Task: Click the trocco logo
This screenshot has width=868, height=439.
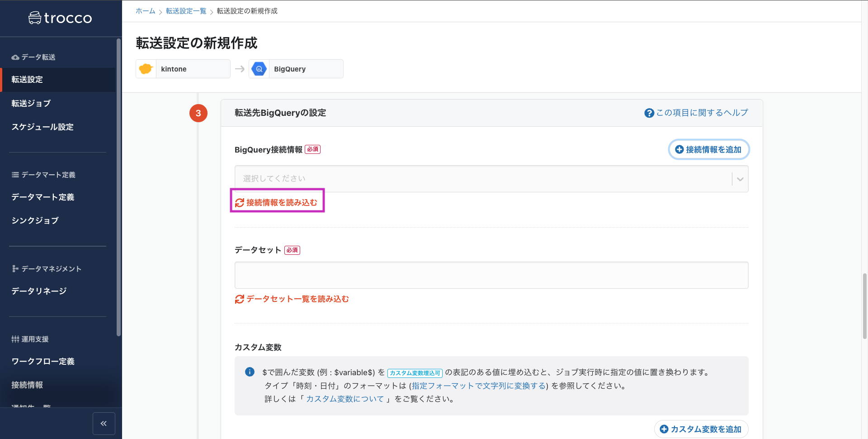Action: [60, 18]
